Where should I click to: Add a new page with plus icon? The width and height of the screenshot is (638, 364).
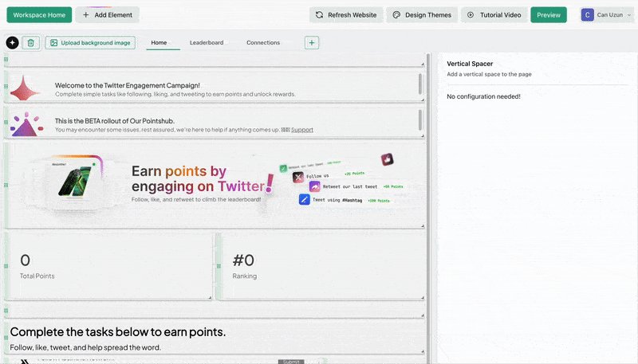[x=312, y=43]
